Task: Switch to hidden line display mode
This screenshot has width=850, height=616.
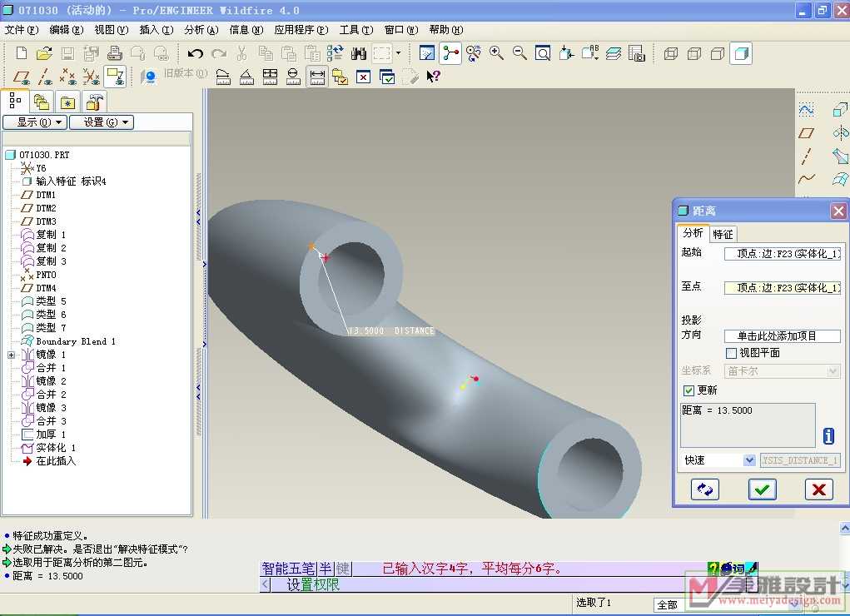Action: point(693,53)
